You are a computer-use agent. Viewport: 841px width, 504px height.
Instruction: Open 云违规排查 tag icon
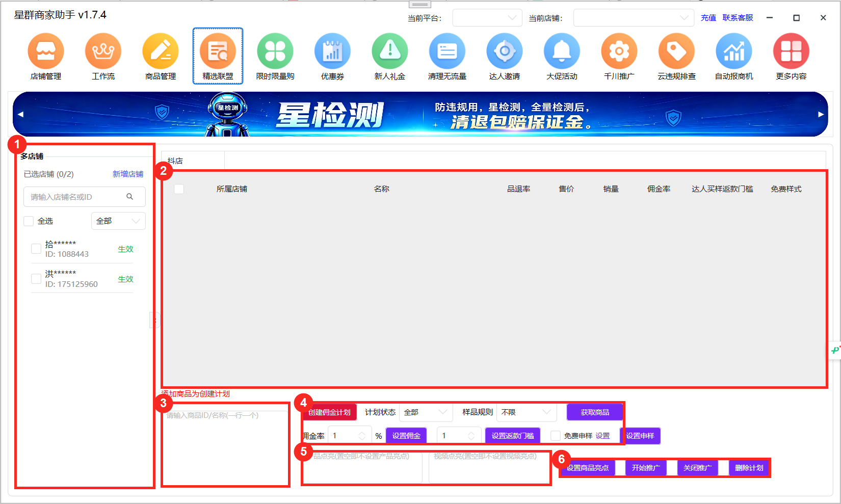(x=677, y=51)
